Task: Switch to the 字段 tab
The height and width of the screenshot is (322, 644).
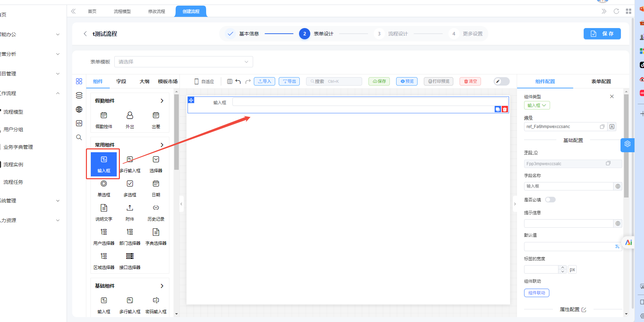Action: (x=121, y=81)
